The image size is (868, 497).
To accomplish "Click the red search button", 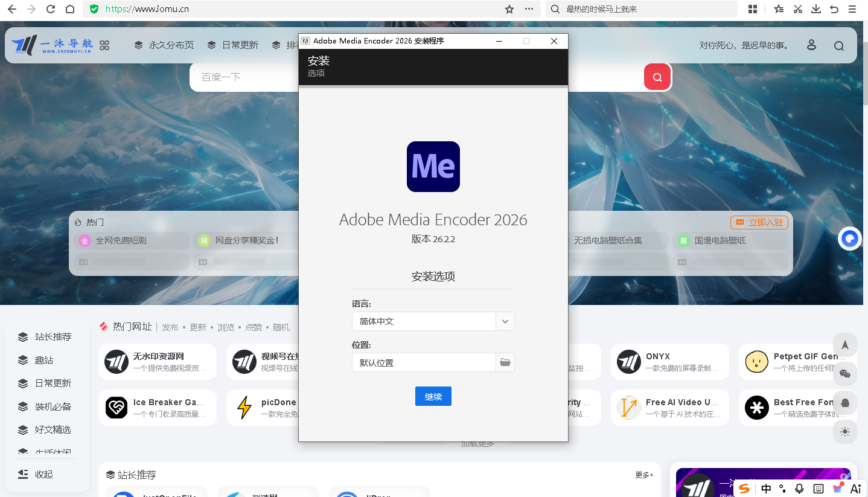I will click(x=657, y=77).
